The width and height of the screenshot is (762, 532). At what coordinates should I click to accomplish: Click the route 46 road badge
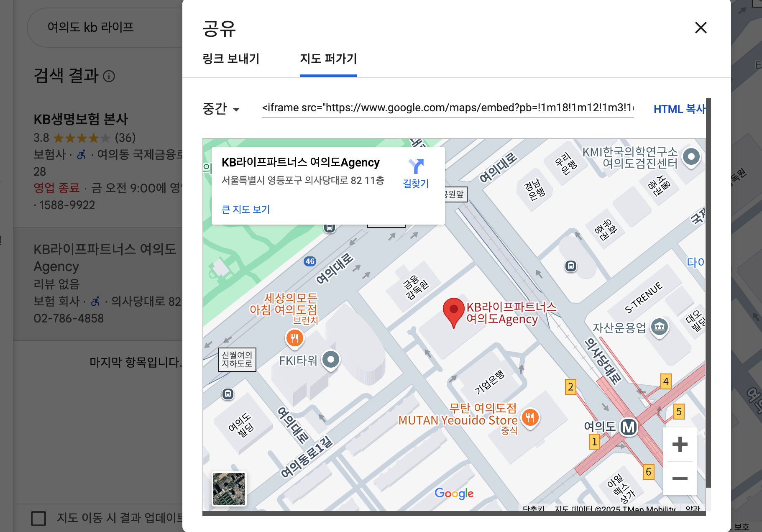pyautogui.click(x=310, y=261)
